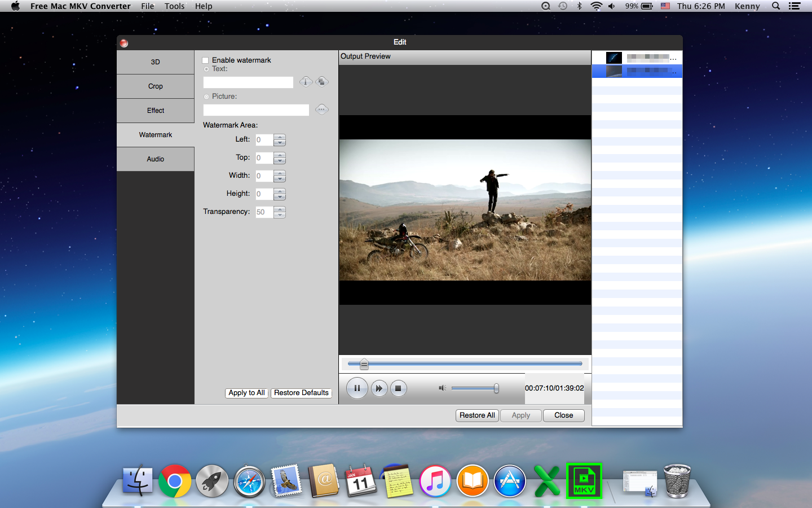Click the MKV Converter dock icon
This screenshot has height=508, width=812.
pyautogui.click(x=584, y=481)
